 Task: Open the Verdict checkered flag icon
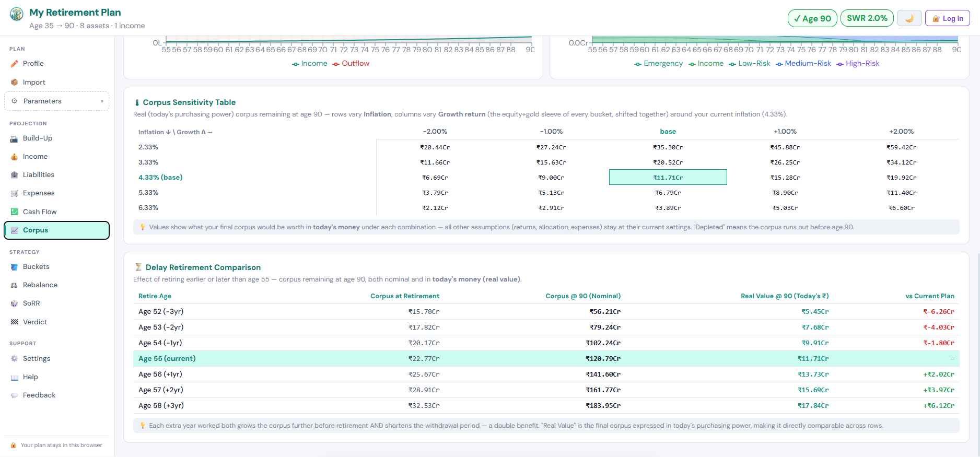15,322
